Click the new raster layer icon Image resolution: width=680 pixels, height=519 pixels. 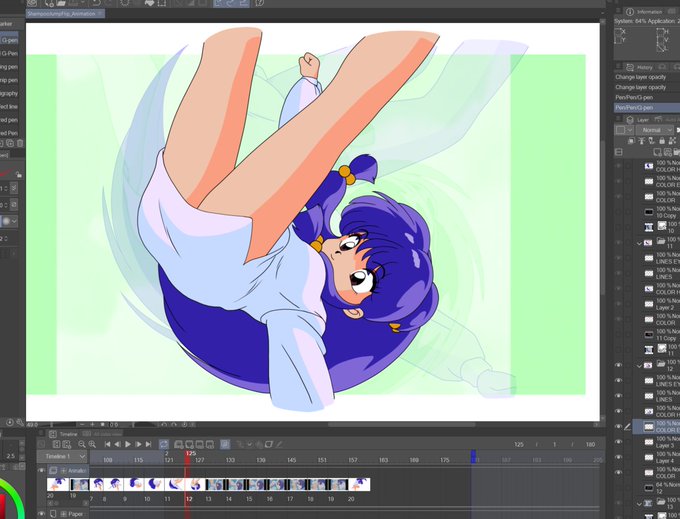[657, 152]
